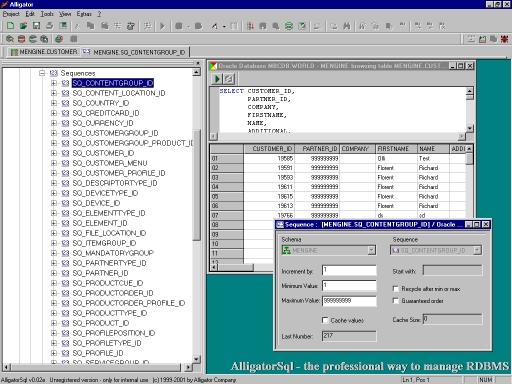512x384 pixels.
Task: Click the FIRSTNAME column header
Action: (396, 149)
